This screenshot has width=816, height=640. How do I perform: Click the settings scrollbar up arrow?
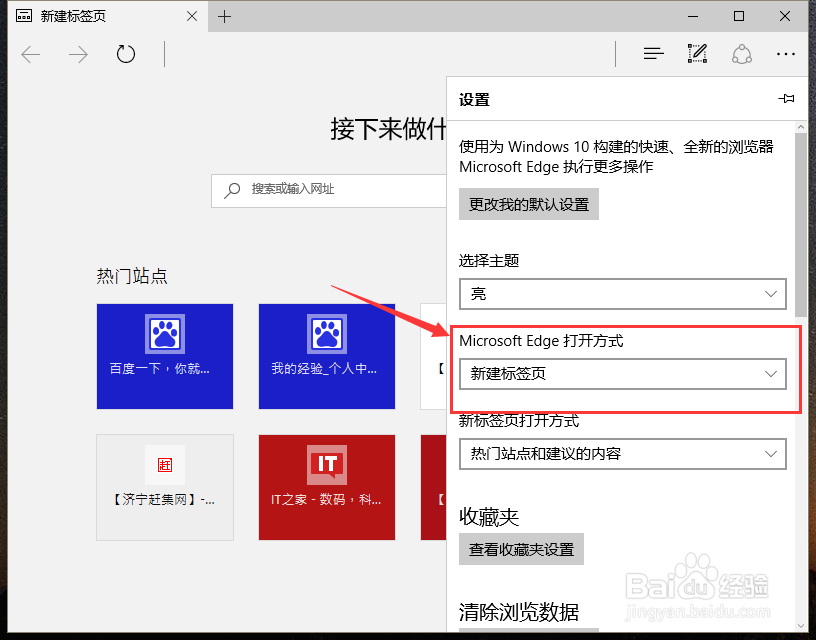click(x=800, y=126)
